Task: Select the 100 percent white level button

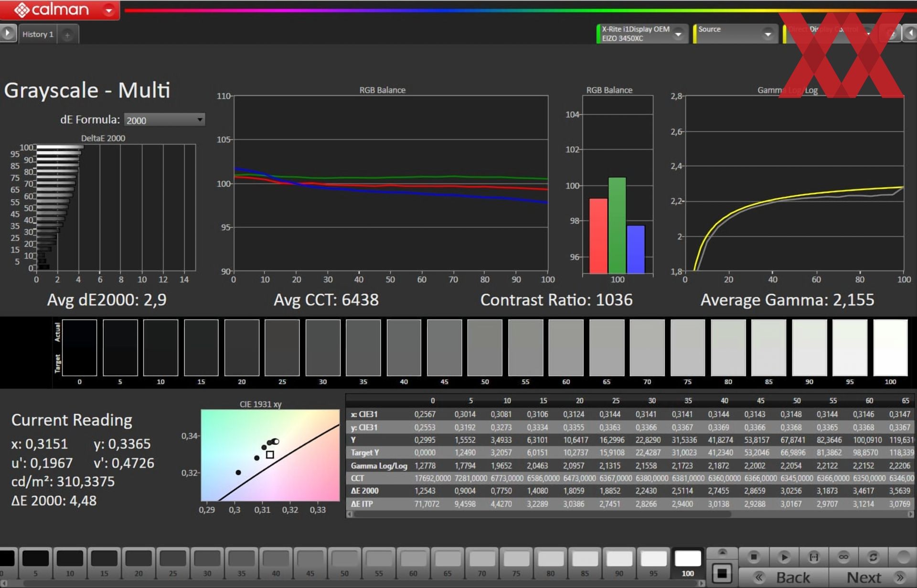Action: [688, 564]
